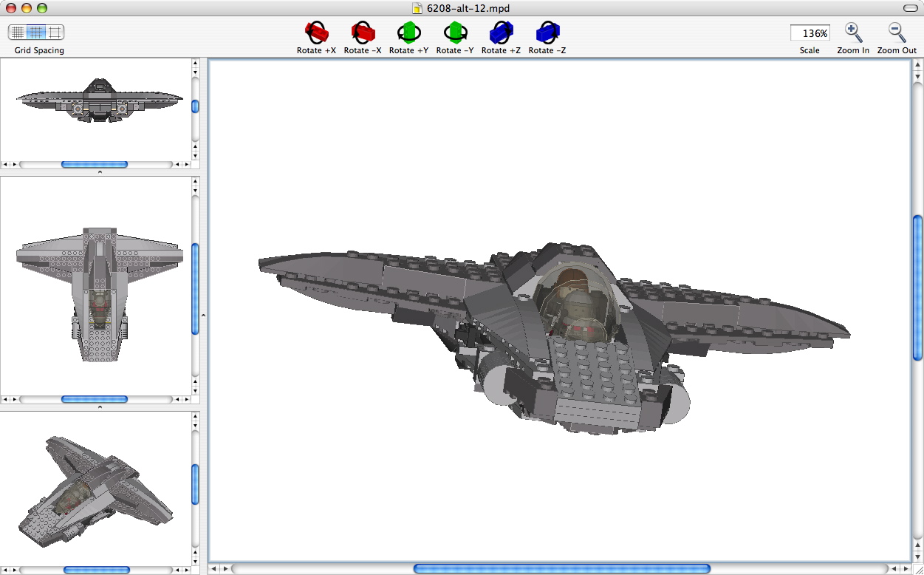The height and width of the screenshot is (575, 924).
Task: Rotate the model around -Y axis
Action: [455, 33]
